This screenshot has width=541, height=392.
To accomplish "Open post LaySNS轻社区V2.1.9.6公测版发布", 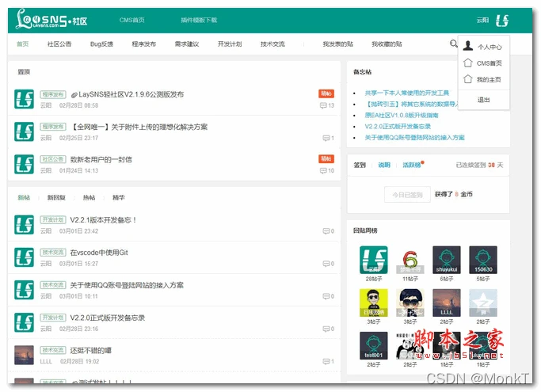I will click(x=131, y=94).
